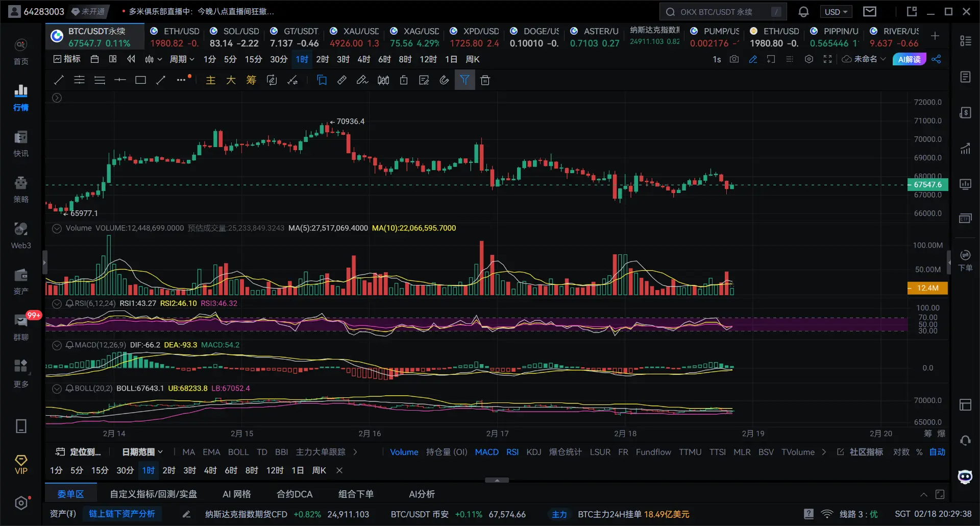The width and height of the screenshot is (980, 526).
Task: Open notifications bell
Action: click(803, 12)
